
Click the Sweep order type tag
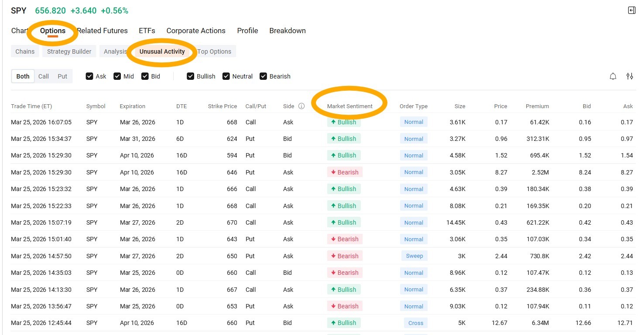click(414, 256)
